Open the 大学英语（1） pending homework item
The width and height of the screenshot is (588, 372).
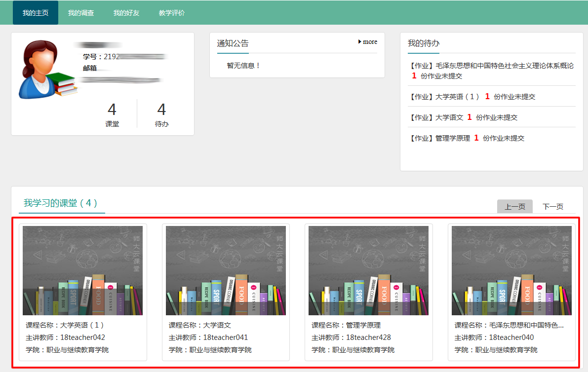(472, 97)
